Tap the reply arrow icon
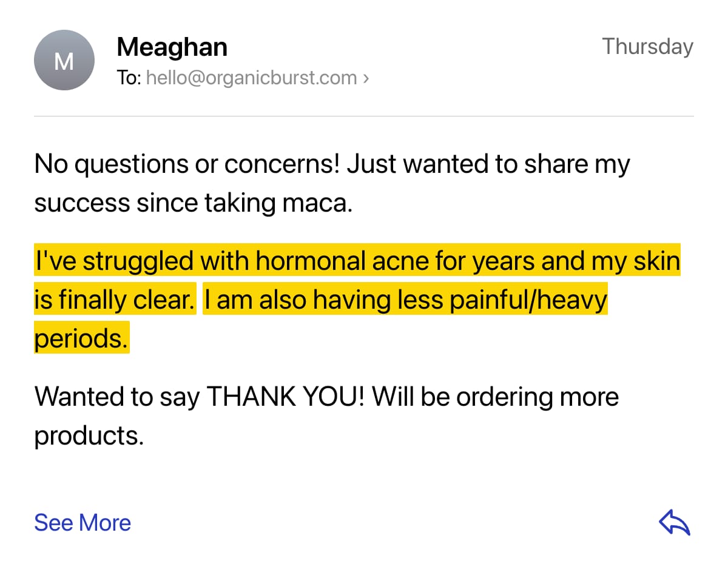Screen dimensions: 728x575 pos(675,523)
